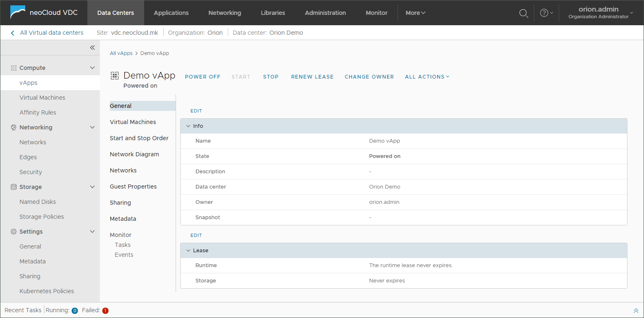Open the ALL ACTIONS dropdown
The width and height of the screenshot is (644, 318).
pos(427,77)
